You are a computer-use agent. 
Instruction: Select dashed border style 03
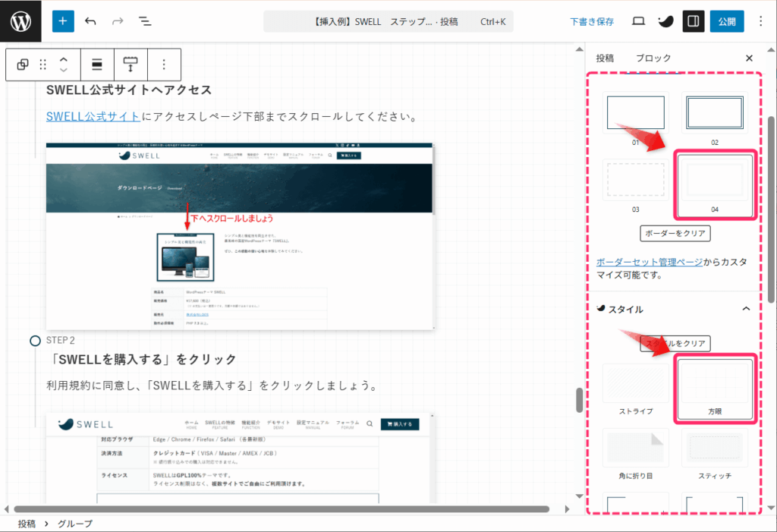click(635, 180)
